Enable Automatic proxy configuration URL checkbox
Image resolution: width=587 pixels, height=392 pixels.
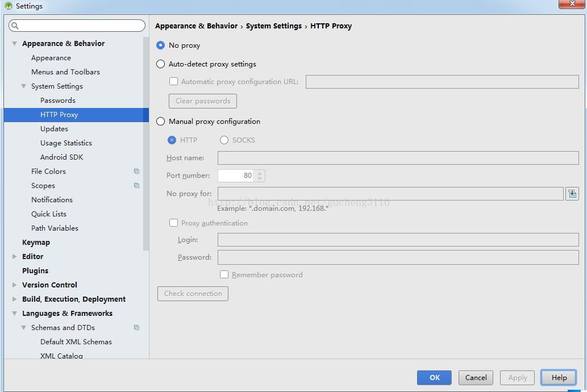coord(173,81)
